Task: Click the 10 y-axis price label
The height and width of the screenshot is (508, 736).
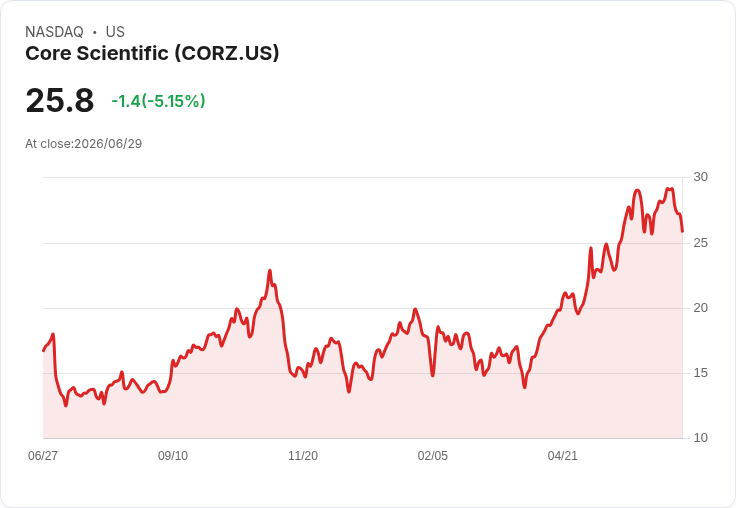Action: coord(700,438)
